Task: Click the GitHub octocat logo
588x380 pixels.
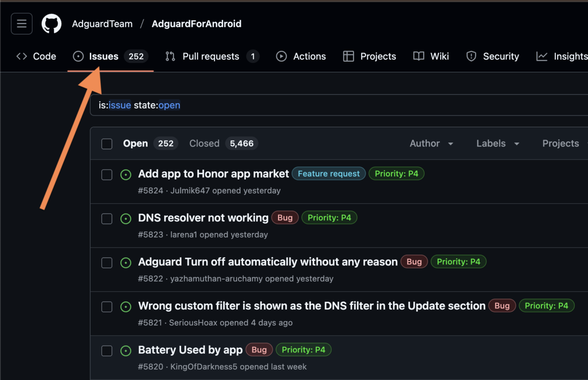Action: (52, 24)
